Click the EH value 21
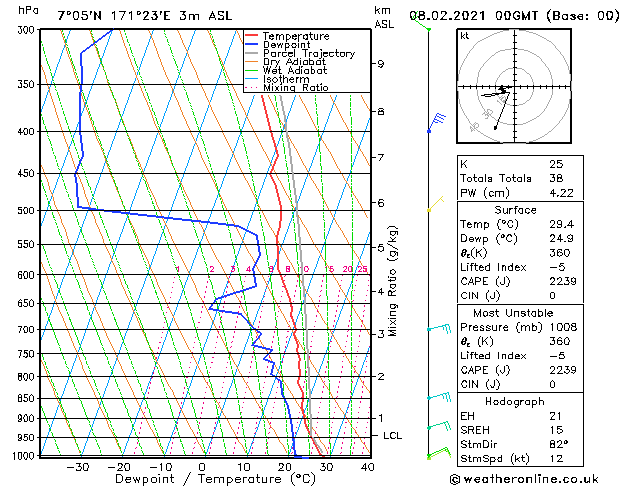629x486 pixels. point(556,416)
